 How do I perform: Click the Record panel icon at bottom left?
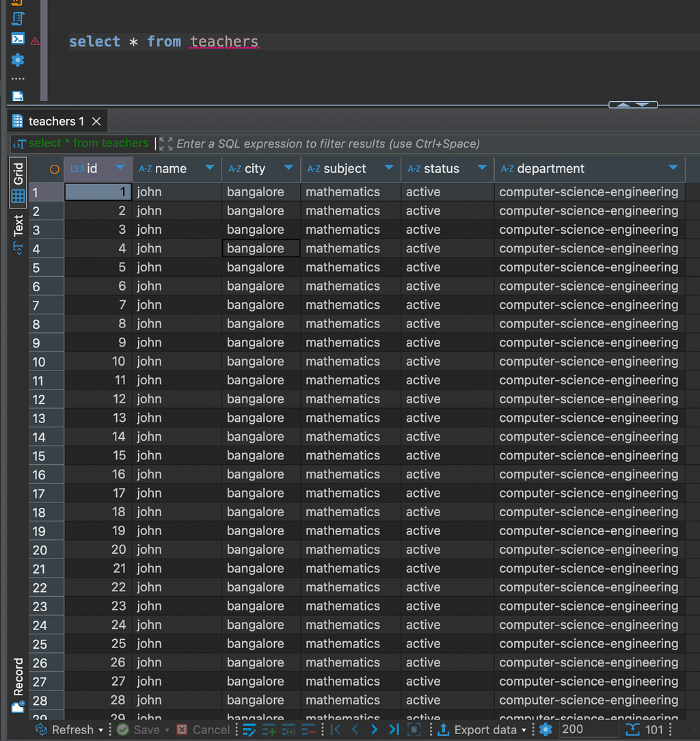point(18,707)
